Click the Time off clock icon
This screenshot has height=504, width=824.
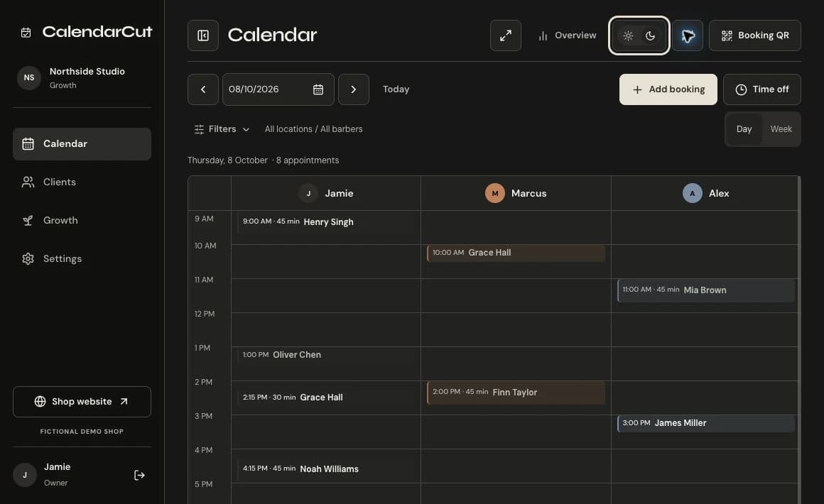pos(741,89)
